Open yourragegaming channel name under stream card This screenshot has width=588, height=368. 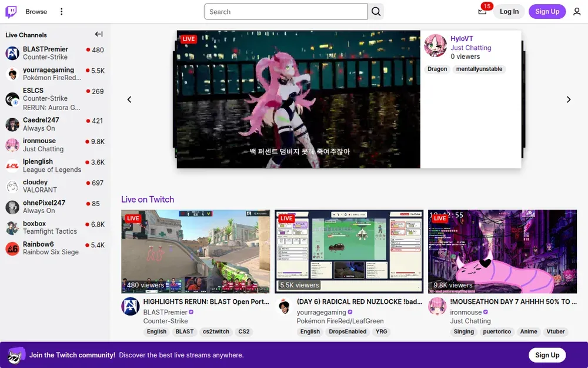tap(321, 312)
